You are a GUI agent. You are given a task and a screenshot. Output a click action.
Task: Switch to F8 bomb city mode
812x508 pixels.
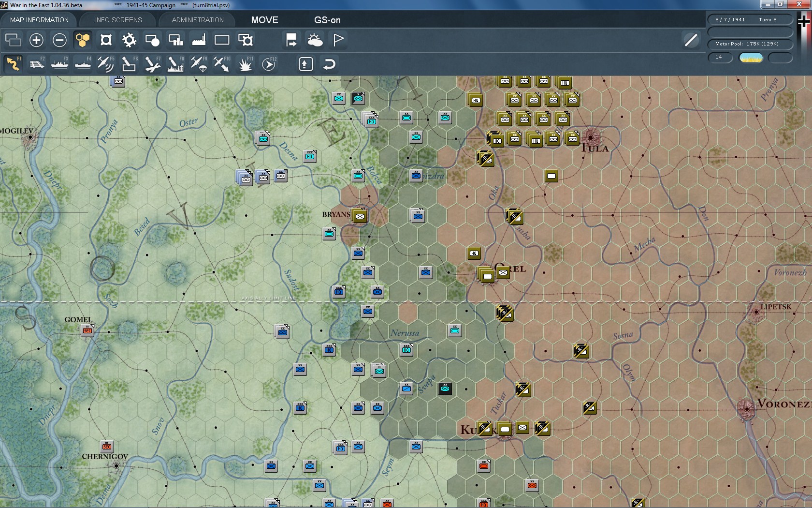(x=175, y=64)
